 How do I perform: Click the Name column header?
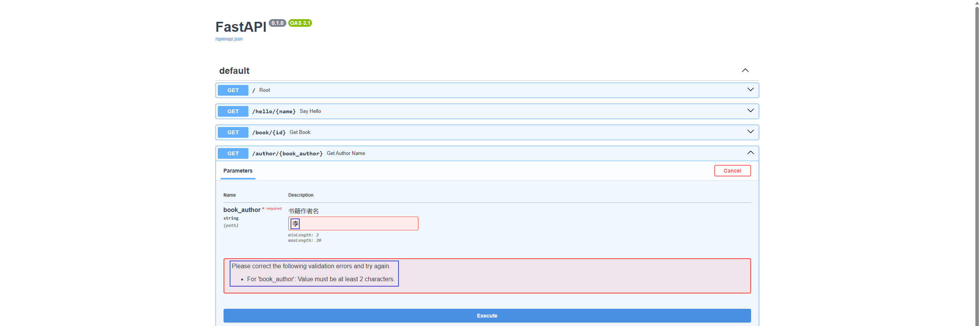coord(230,195)
